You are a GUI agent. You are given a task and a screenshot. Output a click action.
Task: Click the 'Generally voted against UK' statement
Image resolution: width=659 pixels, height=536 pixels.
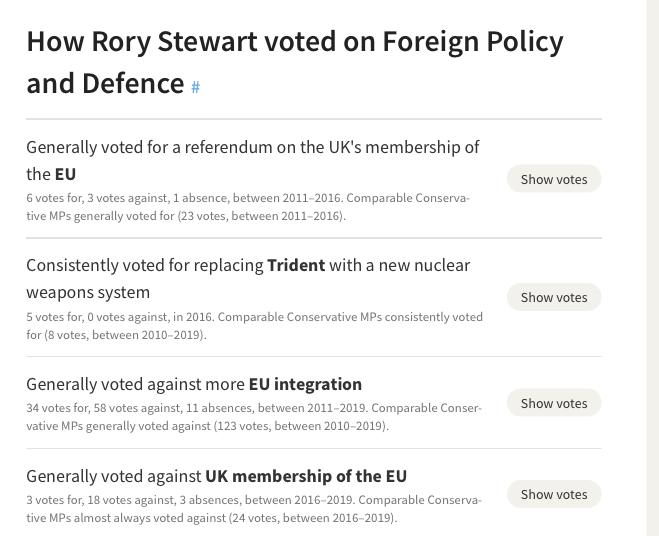pos(216,476)
